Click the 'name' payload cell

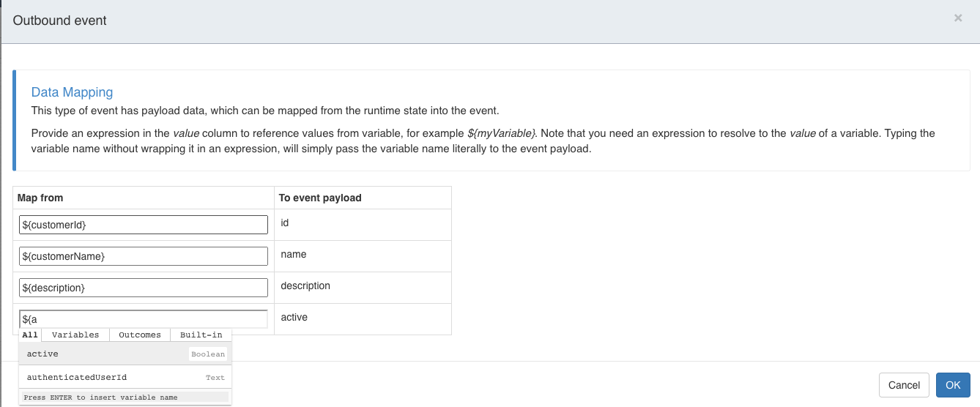pyautogui.click(x=294, y=254)
